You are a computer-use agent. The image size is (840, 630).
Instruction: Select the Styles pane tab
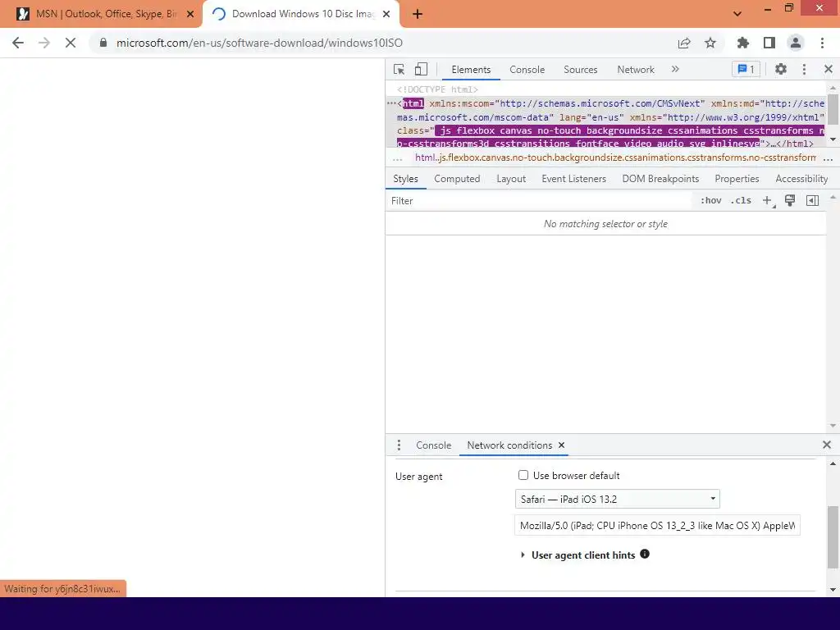tap(405, 179)
